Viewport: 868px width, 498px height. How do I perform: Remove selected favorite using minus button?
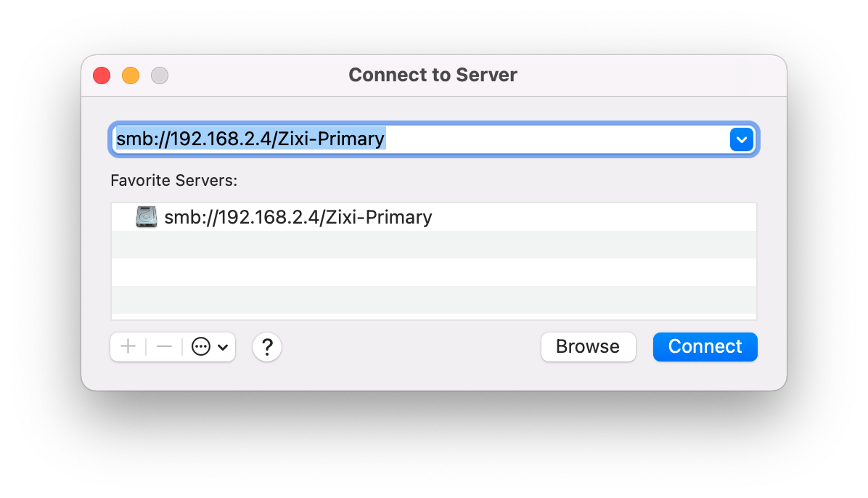[x=165, y=347]
